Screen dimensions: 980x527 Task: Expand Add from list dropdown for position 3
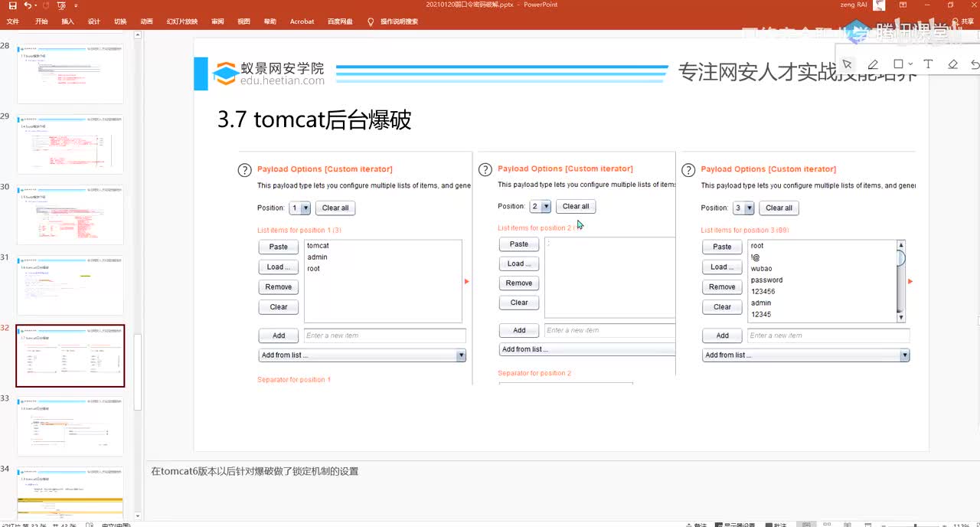point(805,355)
